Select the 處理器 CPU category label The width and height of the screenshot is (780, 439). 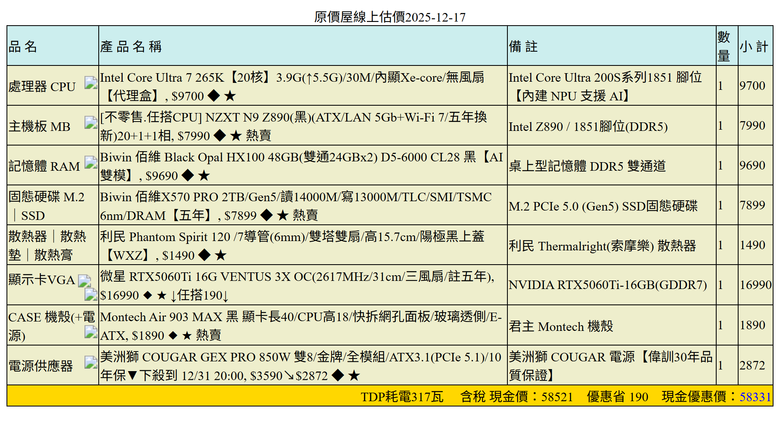42,87
